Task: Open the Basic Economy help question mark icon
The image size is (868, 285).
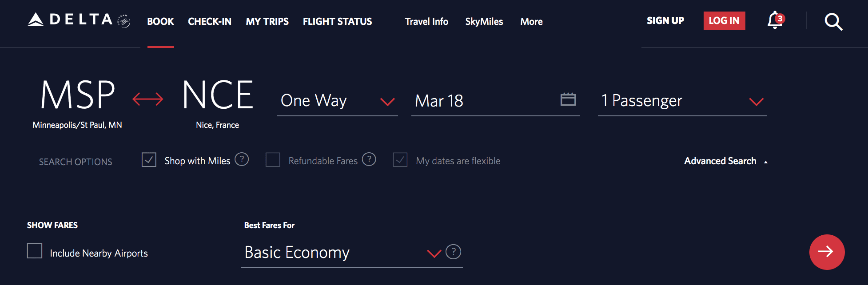Action: [x=453, y=252]
